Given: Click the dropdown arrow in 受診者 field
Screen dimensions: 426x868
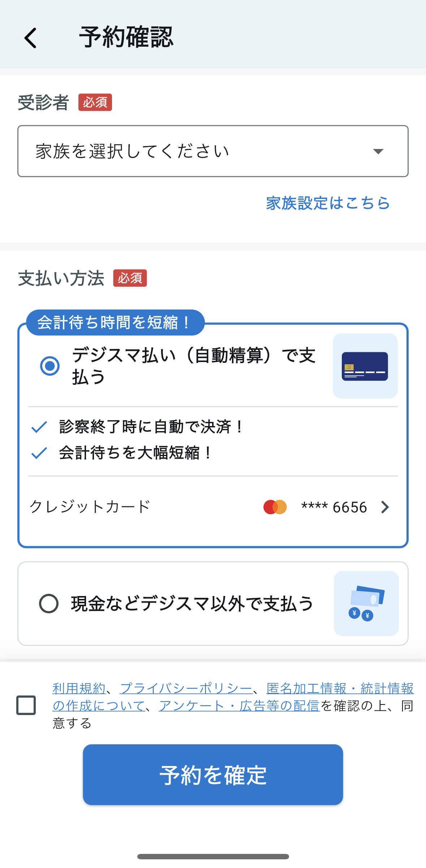Looking at the screenshot, I should point(378,152).
